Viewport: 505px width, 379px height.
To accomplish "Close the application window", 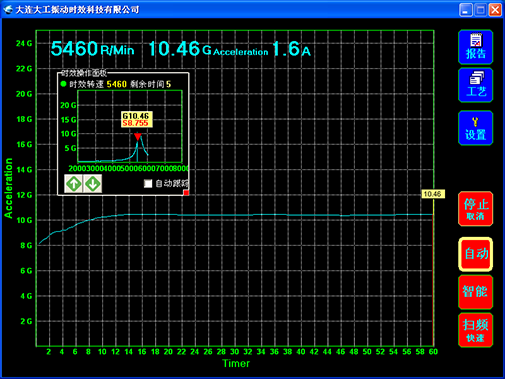I will [x=495, y=10].
